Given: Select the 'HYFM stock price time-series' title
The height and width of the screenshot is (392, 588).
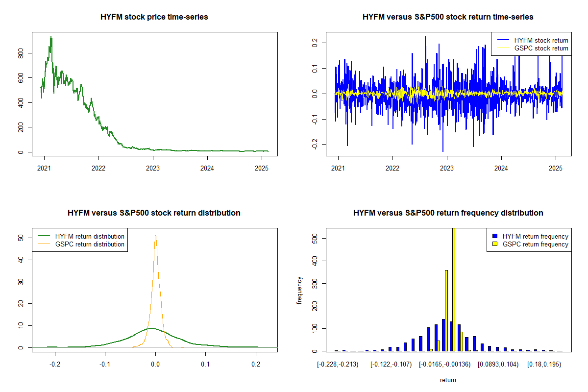Looking at the screenshot, I should click(154, 17).
